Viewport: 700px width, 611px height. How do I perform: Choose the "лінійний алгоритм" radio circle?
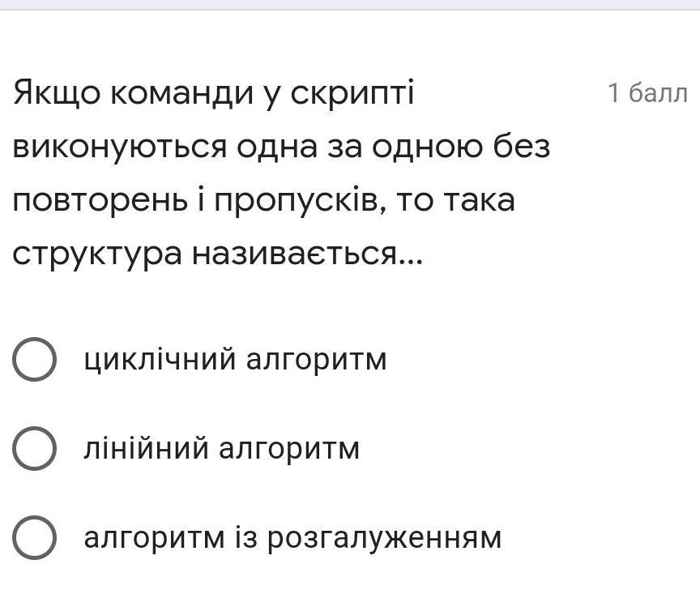click(35, 448)
